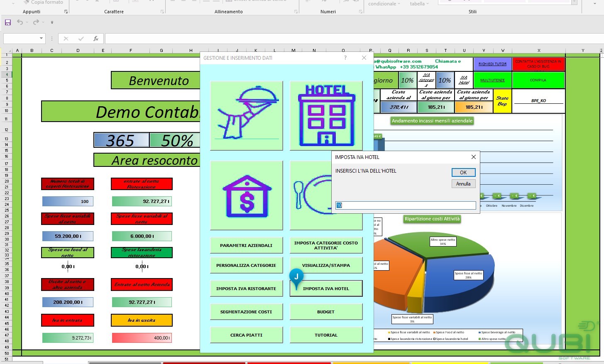Open SEGMENTAZIONE COSTI

point(246,312)
